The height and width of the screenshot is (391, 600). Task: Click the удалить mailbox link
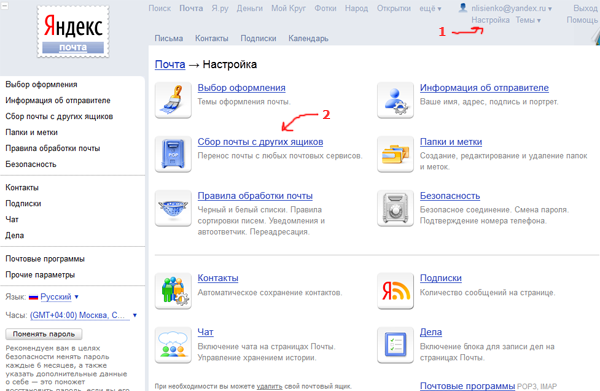[269, 386]
